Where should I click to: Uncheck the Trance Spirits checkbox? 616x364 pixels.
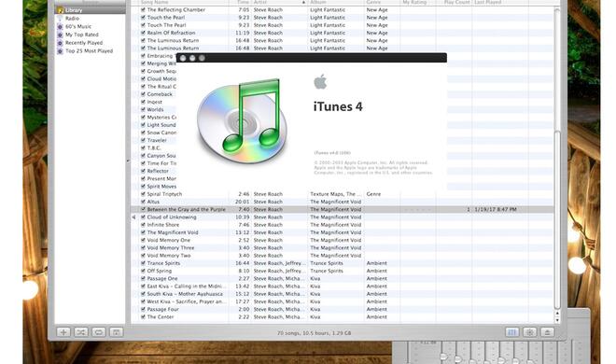[143, 263]
